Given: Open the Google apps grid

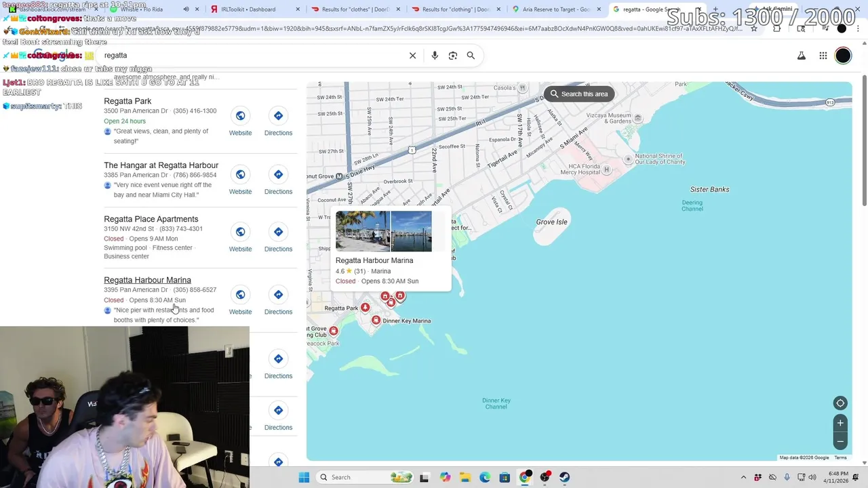Looking at the screenshot, I should (x=823, y=56).
